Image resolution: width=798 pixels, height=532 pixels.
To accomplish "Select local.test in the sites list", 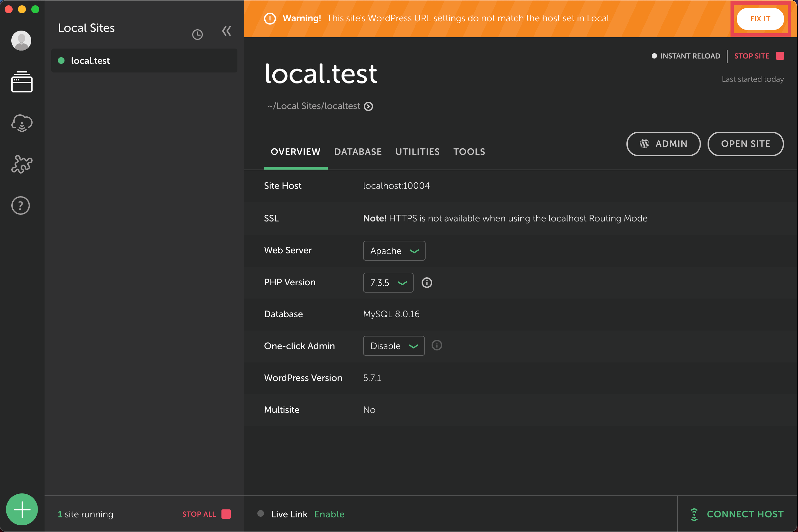I will click(144, 61).
